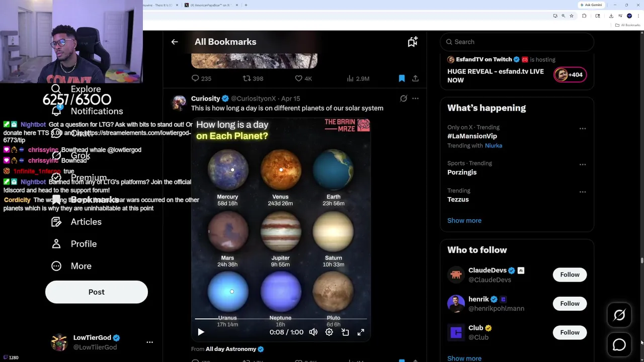
Task: Open Explore in the sidebar
Action: click(76, 89)
